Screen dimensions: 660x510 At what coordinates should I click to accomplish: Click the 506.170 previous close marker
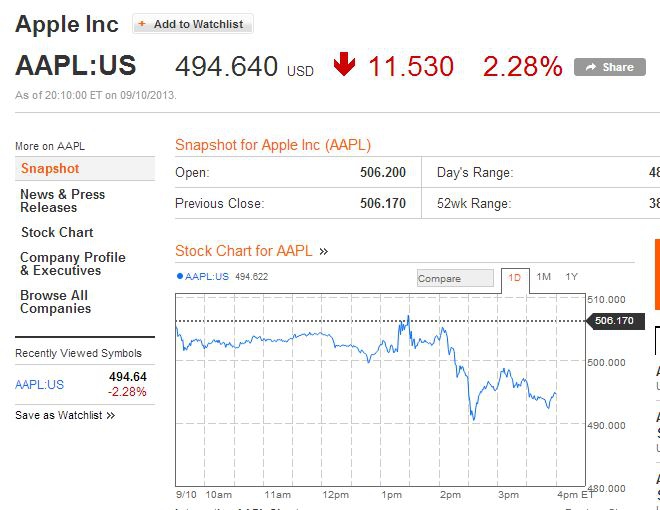614,321
